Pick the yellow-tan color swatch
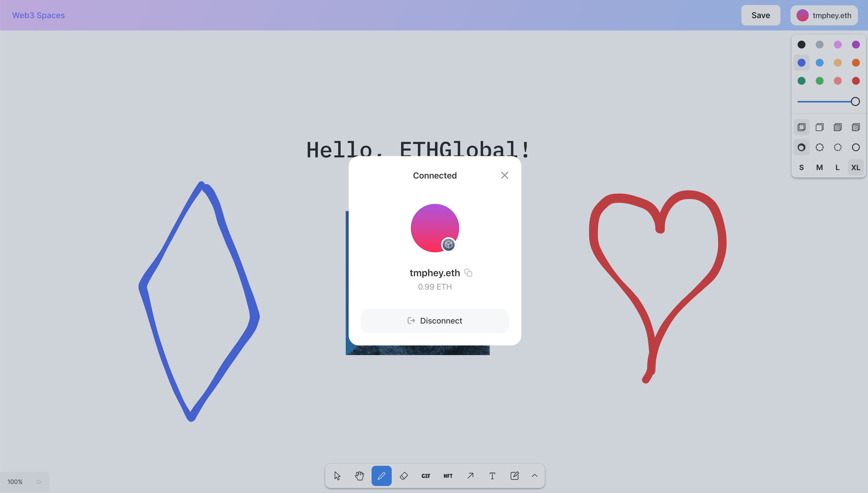The image size is (868, 493). [838, 63]
